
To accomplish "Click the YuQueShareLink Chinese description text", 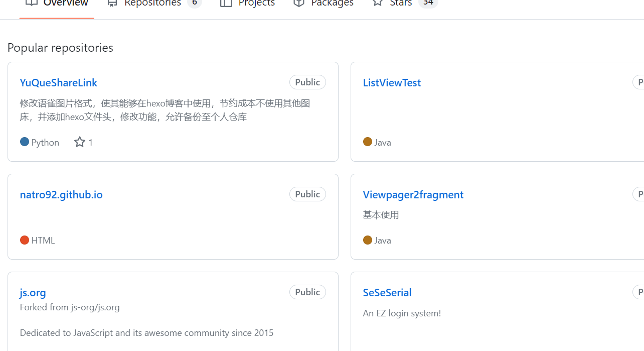I will coord(165,110).
